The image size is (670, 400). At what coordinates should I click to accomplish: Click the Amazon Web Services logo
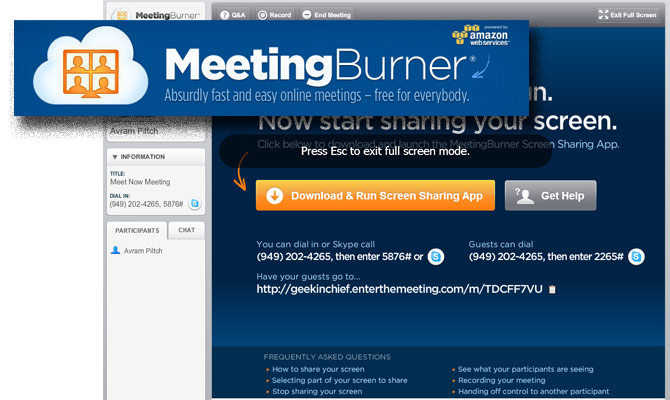click(481, 35)
